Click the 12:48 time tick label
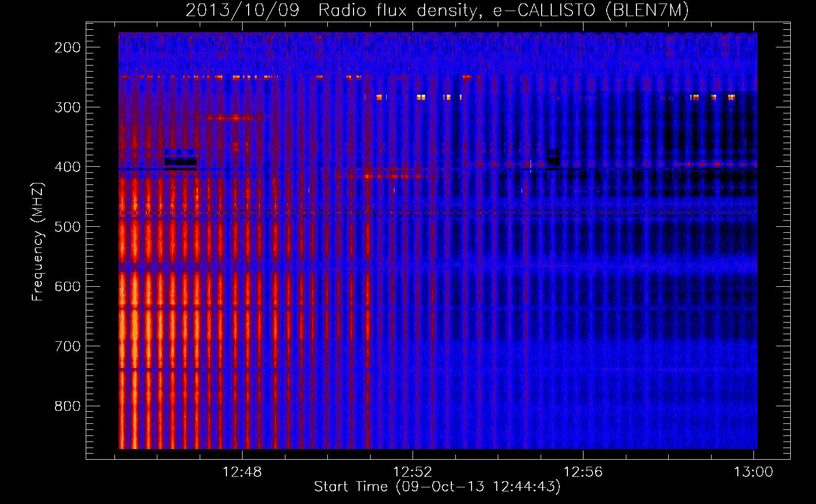Screen dimensions: 816x504 tap(242, 472)
